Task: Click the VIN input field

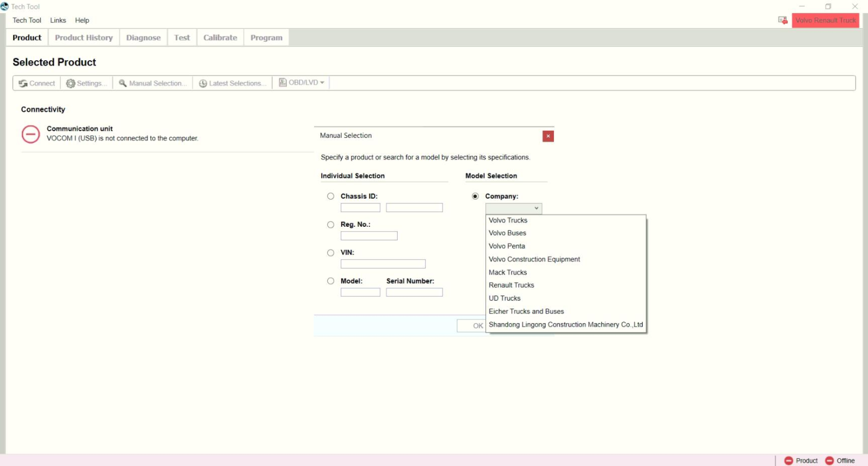Action: coord(383,264)
